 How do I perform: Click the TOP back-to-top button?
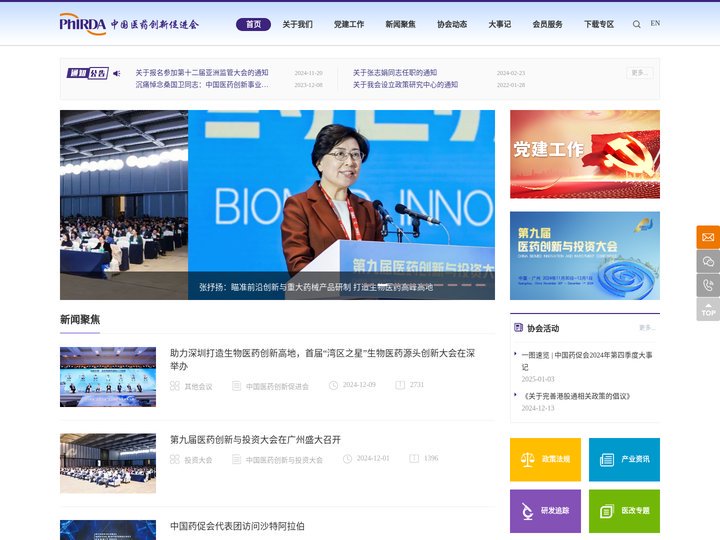click(x=708, y=309)
